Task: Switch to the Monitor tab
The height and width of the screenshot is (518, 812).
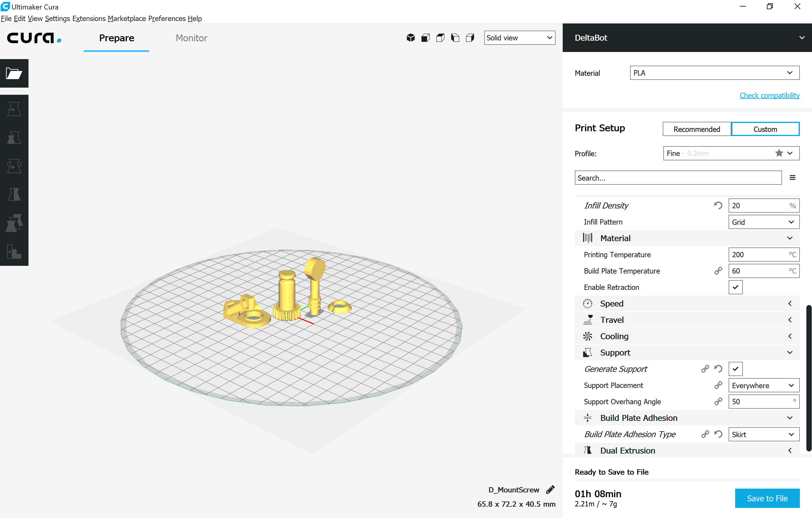Action: pos(191,38)
